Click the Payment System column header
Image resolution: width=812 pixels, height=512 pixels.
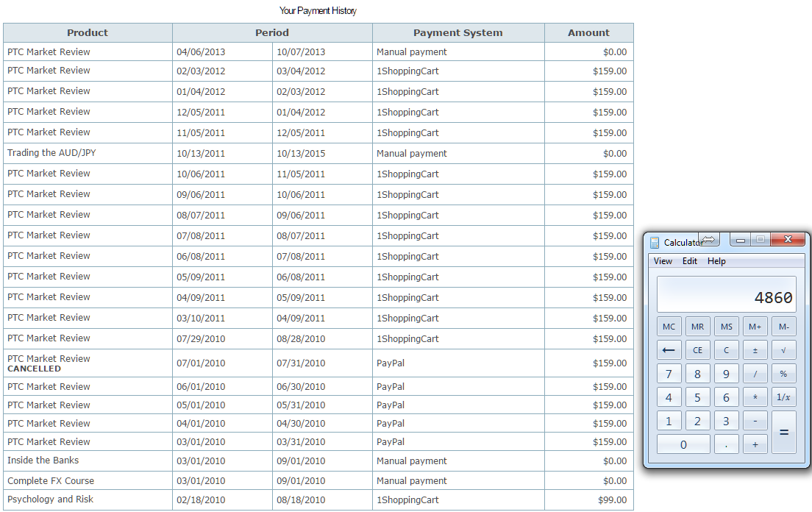[457, 32]
